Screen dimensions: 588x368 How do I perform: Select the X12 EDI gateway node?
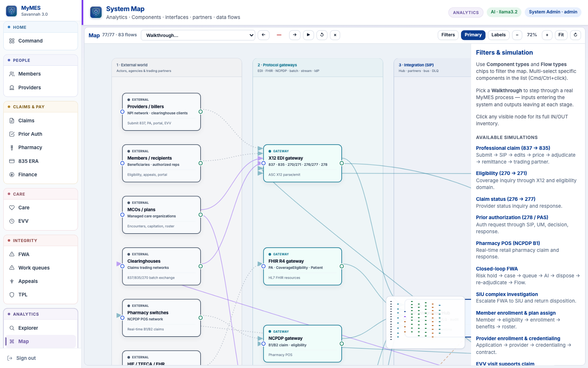(x=302, y=163)
